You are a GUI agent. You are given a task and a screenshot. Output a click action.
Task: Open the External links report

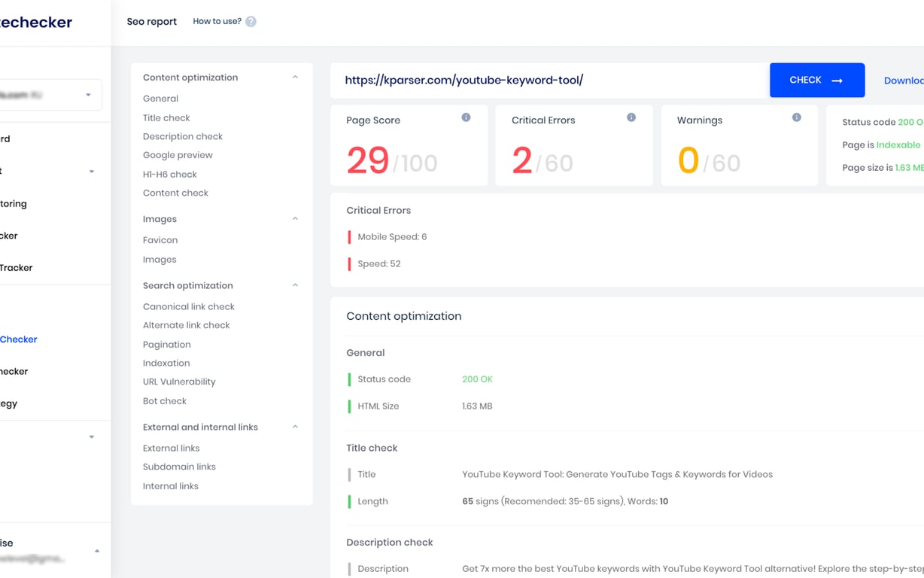[x=171, y=448]
